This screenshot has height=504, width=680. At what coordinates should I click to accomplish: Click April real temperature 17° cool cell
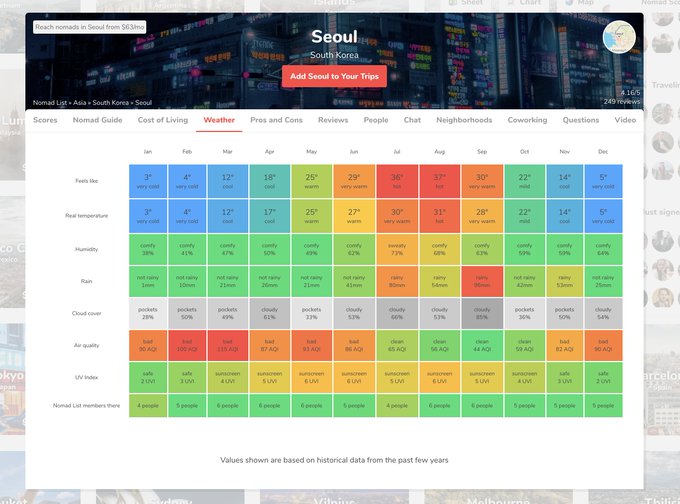coord(270,216)
